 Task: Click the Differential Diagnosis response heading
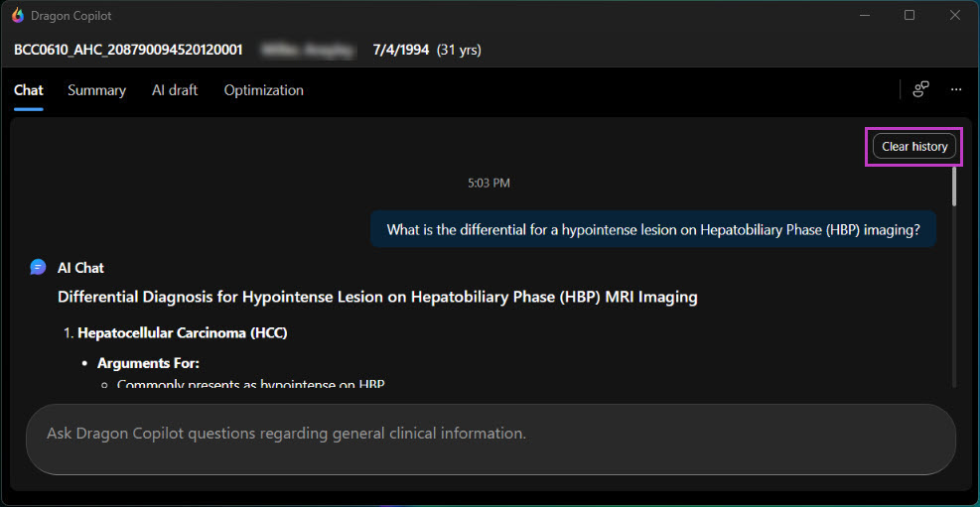[x=377, y=298]
